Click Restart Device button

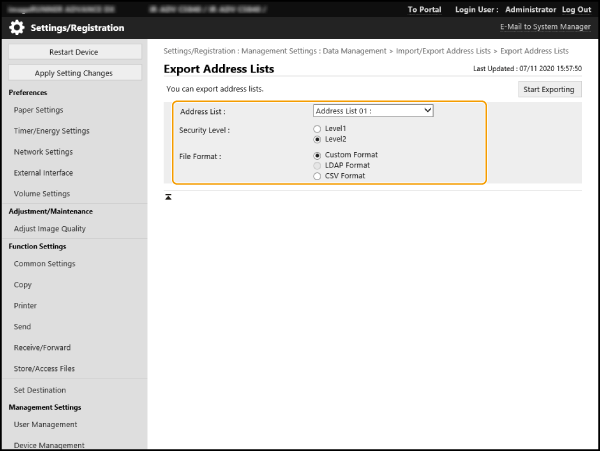pyautogui.click(x=74, y=52)
